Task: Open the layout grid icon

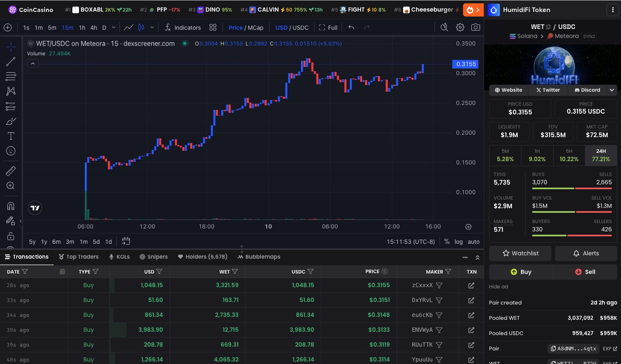Action: tap(213, 28)
